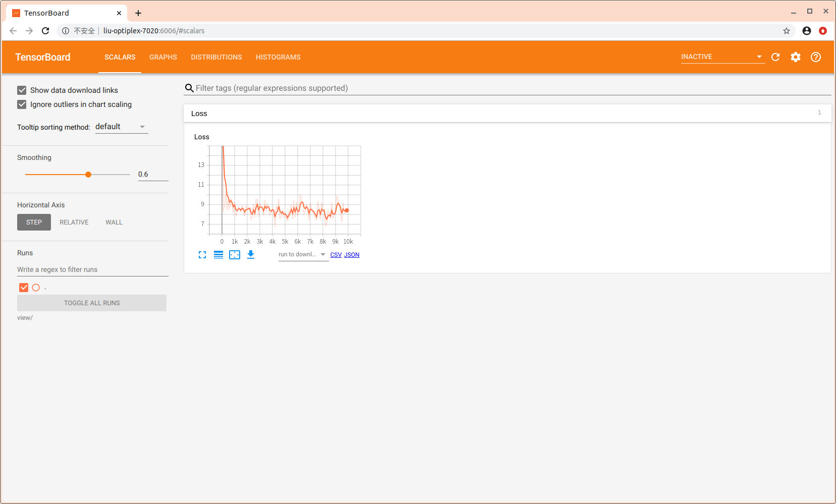Select the TensorBoard browser tab
Image resolution: width=836 pixels, height=504 pixels.
pyautogui.click(x=66, y=13)
